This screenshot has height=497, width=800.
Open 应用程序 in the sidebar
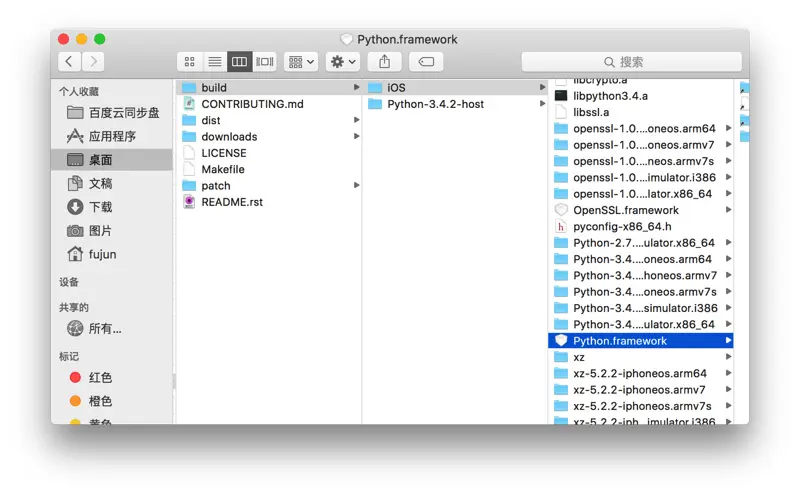pyautogui.click(x=113, y=136)
